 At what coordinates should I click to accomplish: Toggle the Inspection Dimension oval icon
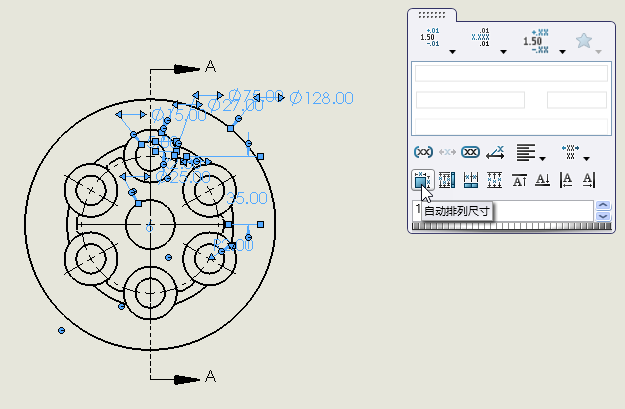tap(470, 152)
